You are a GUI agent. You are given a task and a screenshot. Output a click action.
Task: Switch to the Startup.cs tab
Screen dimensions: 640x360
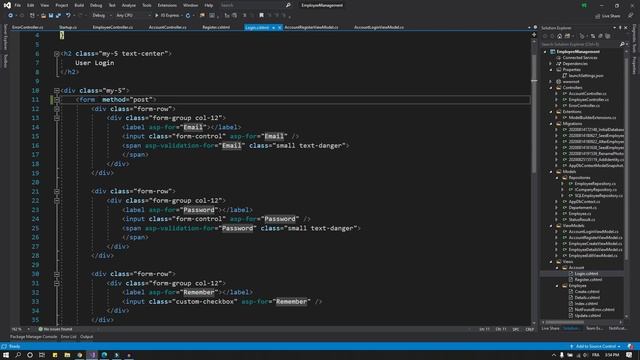(68, 27)
